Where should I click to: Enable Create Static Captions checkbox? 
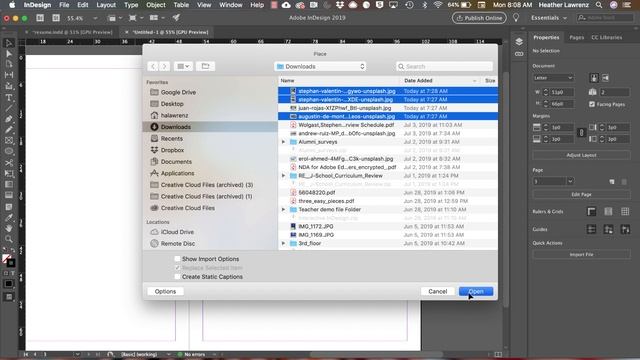[177, 277]
